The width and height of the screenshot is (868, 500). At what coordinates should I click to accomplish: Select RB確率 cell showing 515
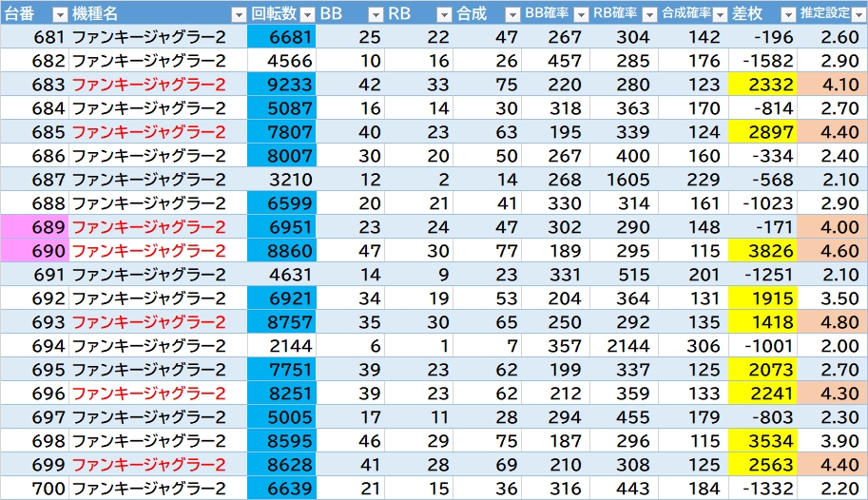[x=624, y=275]
